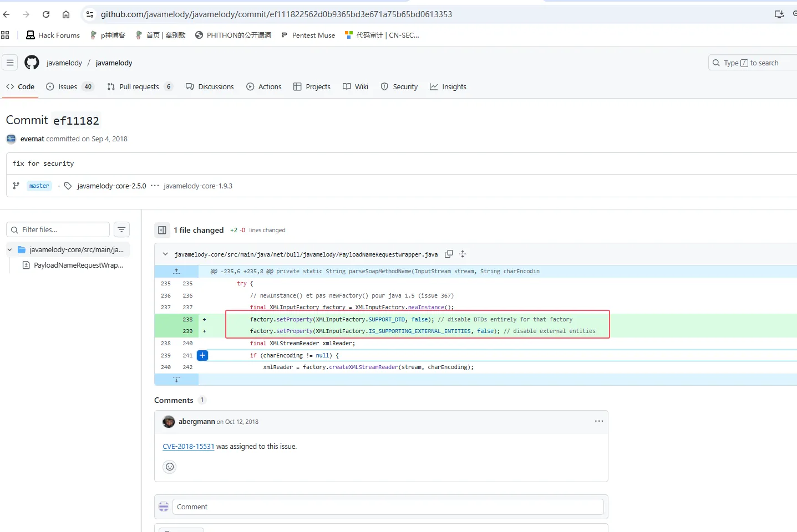Open abergmann comment options menu
The width and height of the screenshot is (797, 532).
coord(598,421)
